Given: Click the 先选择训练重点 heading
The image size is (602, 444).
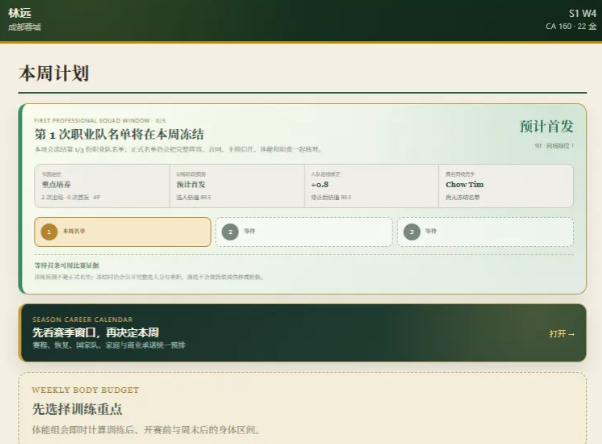Looking at the screenshot, I should (x=77, y=409).
